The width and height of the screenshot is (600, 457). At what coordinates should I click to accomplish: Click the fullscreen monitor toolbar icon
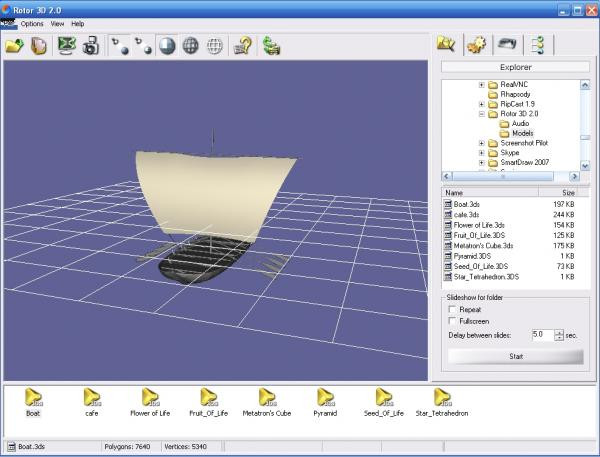(67, 45)
